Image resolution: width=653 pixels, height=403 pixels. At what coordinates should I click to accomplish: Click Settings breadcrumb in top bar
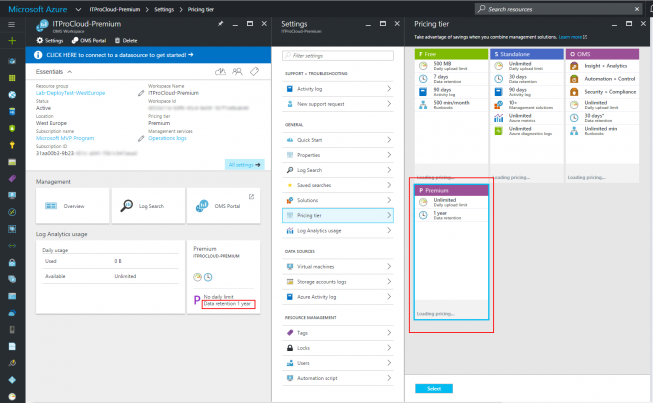coord(164,9)
